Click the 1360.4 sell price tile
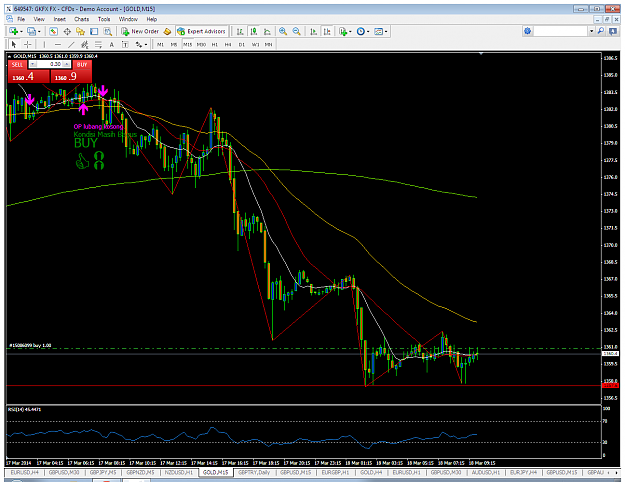625x482 pixels. tap(29, 77)
